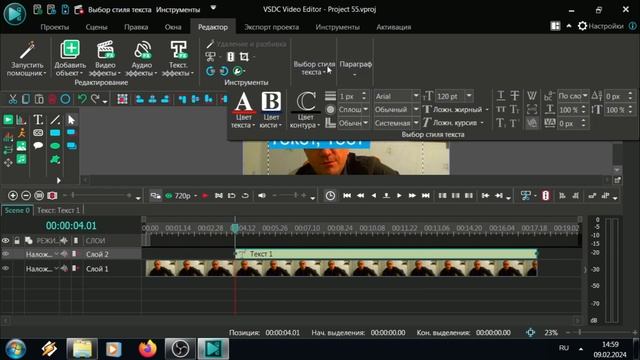
Task: Mute audio of Слой 2 layer
Action: [64, 254]
